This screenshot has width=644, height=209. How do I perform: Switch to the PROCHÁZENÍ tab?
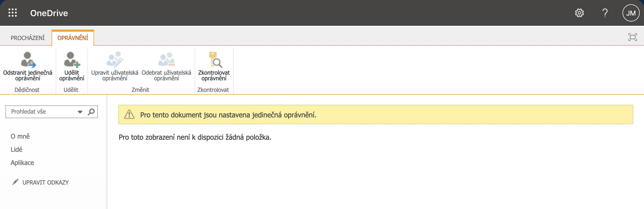click(28, 38)
